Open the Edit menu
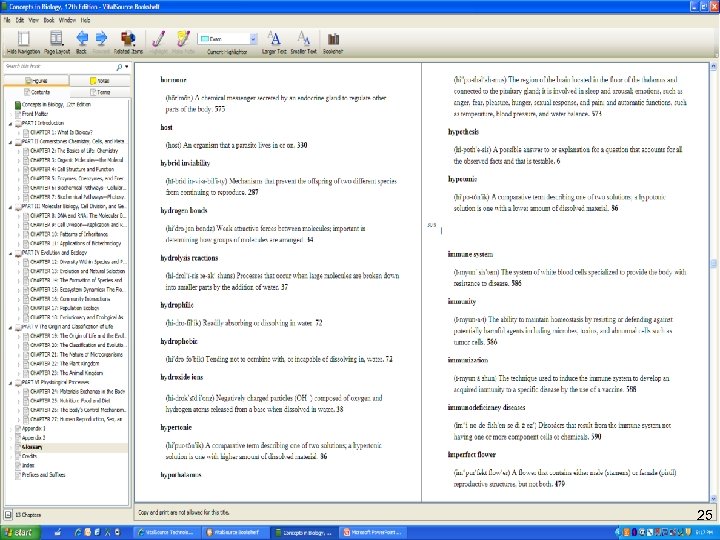 click(x=20, y=20)
